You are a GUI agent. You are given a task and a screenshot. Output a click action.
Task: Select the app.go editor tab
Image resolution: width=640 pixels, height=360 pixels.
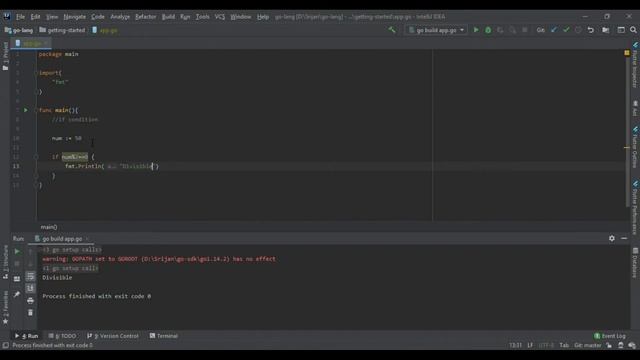pyautogui.click(x=31, y=43)
